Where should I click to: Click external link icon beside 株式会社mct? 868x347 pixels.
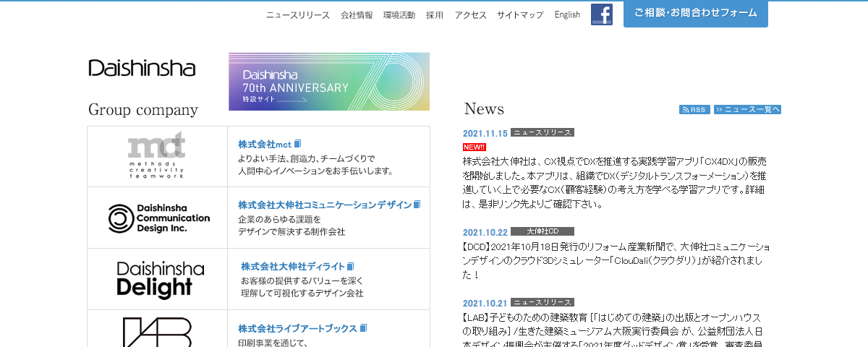coord(297,144)
